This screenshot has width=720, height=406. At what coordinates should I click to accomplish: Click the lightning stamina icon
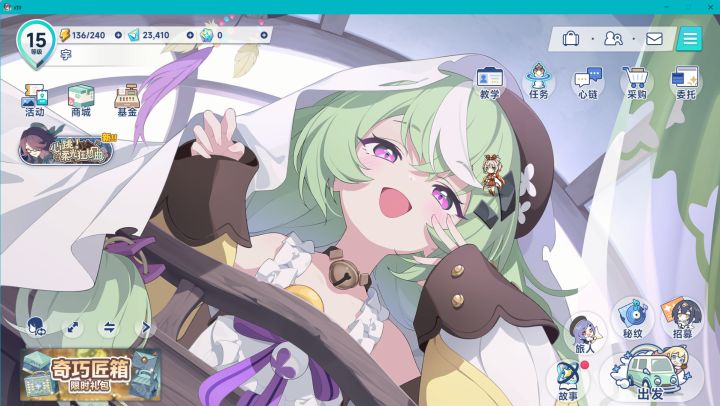[x=65, y=35]
